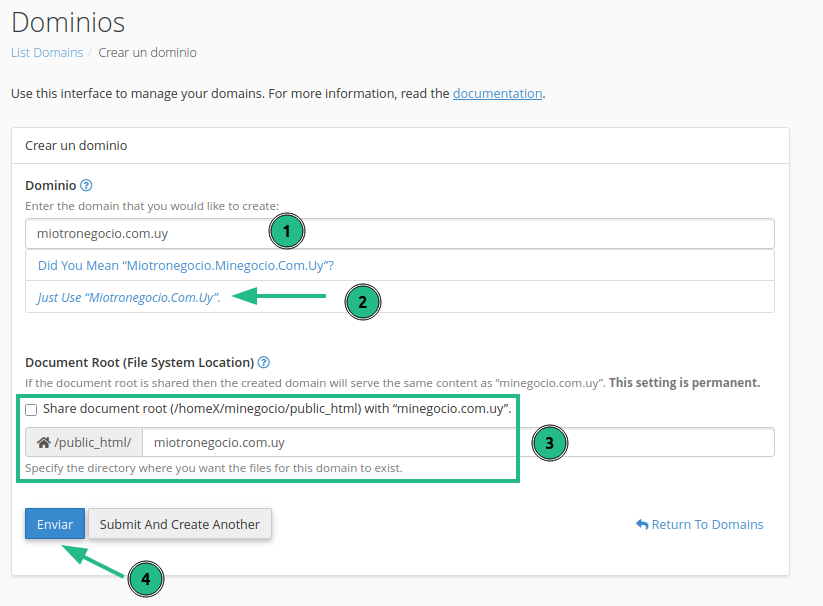823x606 pixels.
Task: Choose the "Just Use Miotronegocio.Com.Uy" suggestion
Action: click(129, 298)
